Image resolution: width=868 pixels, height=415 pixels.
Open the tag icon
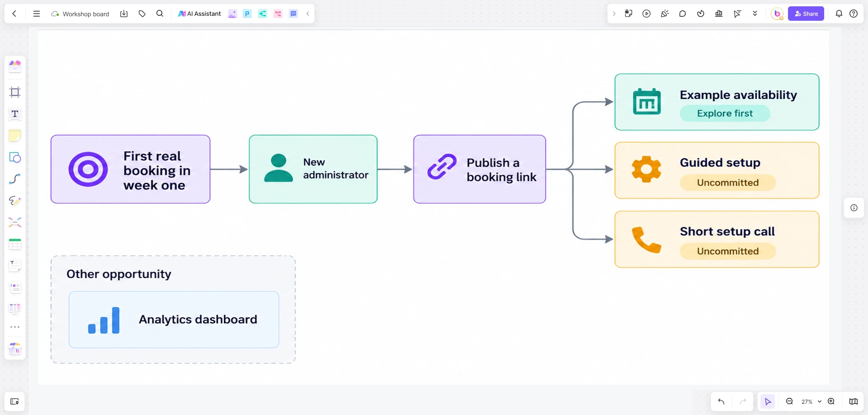(x=142, y=14)
